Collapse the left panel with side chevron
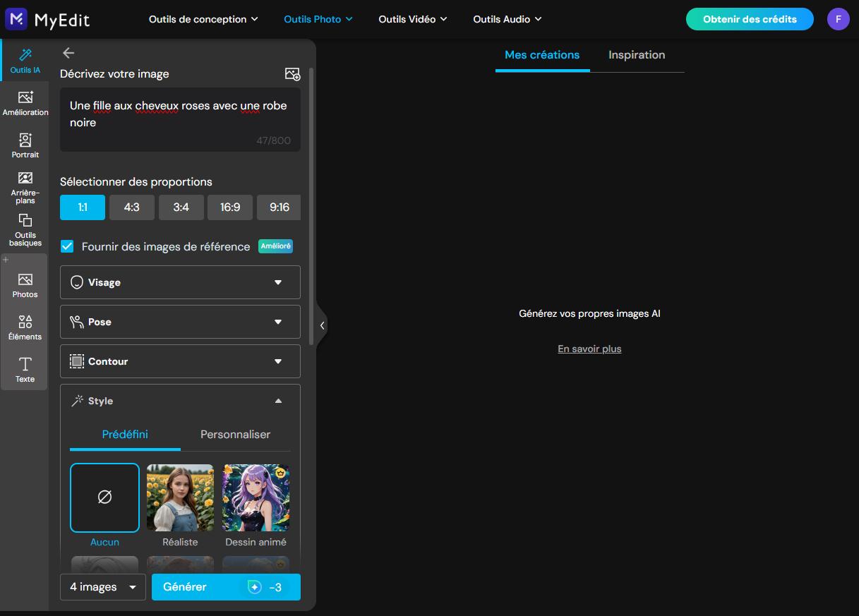 [322, 325]
